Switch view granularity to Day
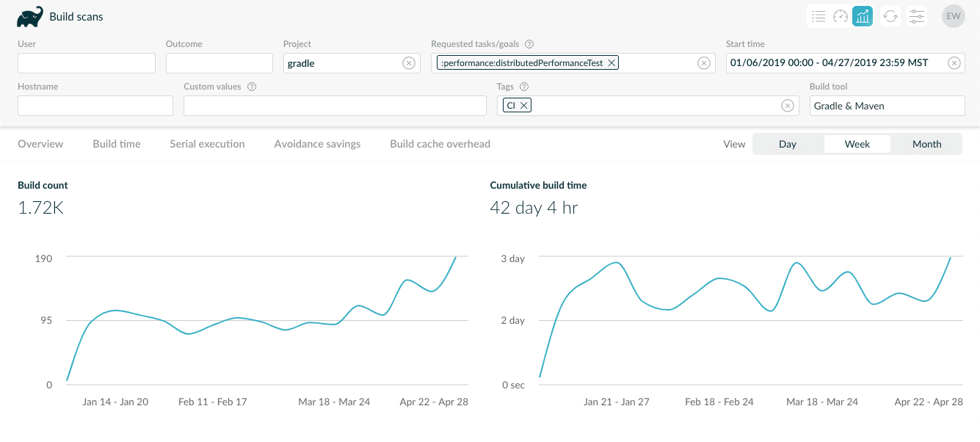Image resolution: width=980 pixels, height=442 pixels. pos(788,143)
